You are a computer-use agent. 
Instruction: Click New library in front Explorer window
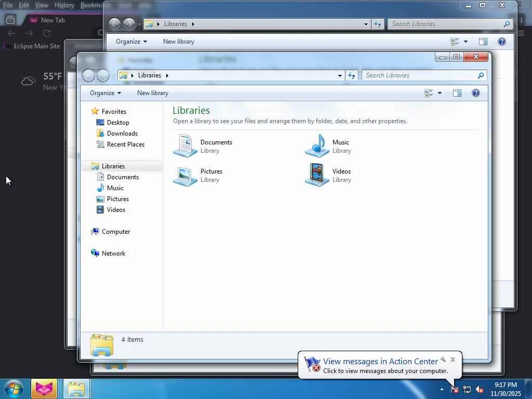pos(153,93)
